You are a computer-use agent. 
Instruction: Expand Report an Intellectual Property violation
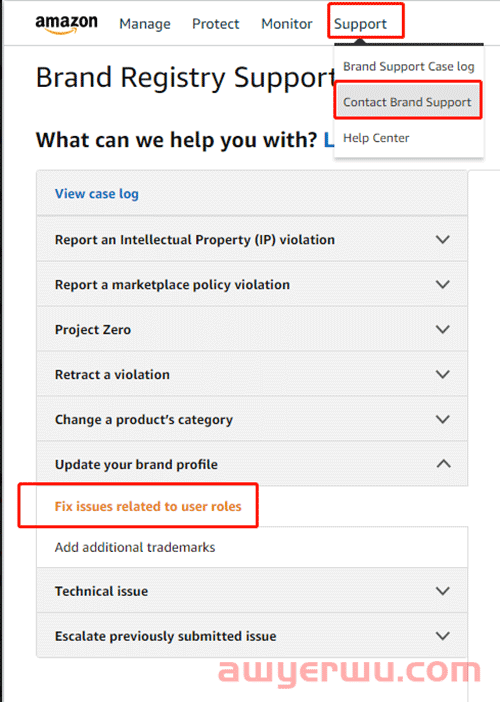[x=252, y=240]
